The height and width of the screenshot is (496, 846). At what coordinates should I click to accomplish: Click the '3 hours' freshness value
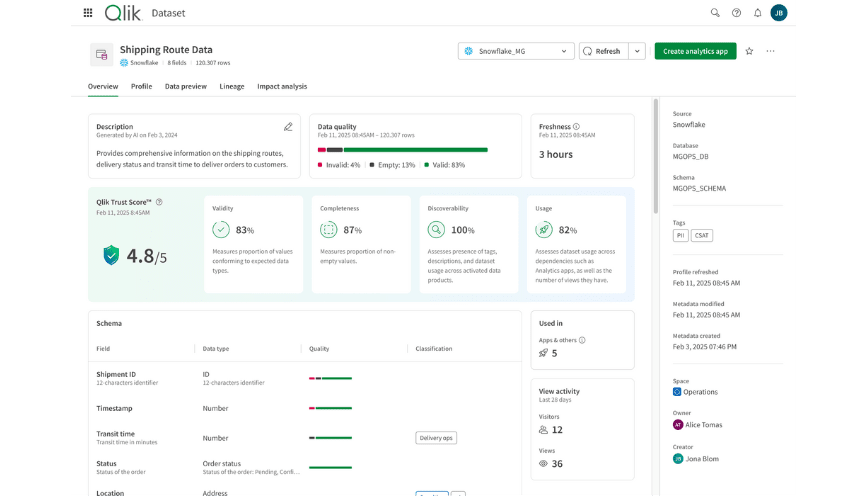click(556, 154)
